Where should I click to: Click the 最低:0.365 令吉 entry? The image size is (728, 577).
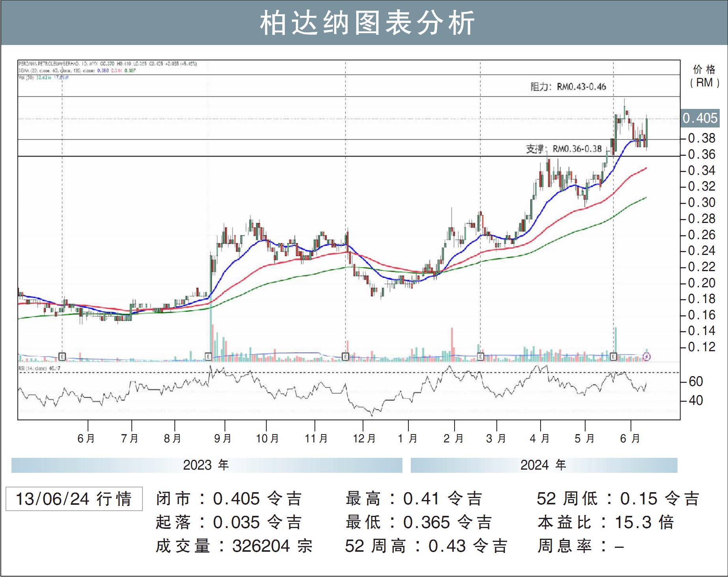419,523
